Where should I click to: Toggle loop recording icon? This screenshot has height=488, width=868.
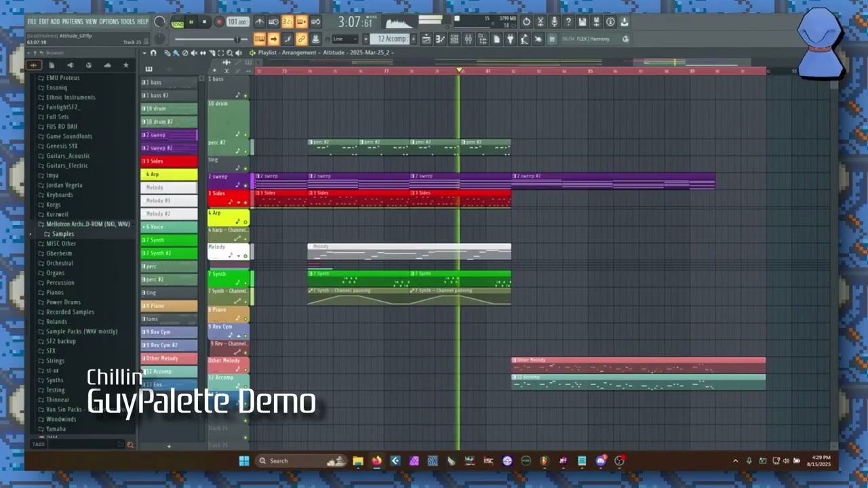pos(315,22)
